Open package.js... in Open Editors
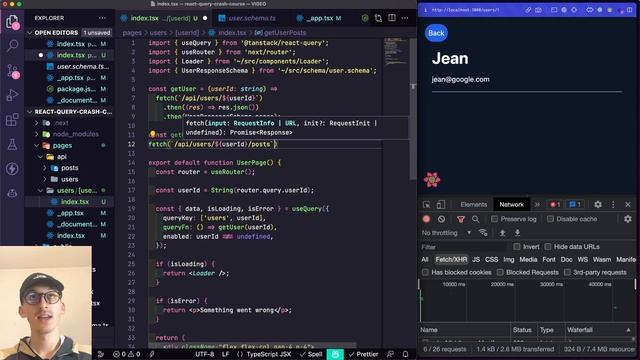 (76, 89)
